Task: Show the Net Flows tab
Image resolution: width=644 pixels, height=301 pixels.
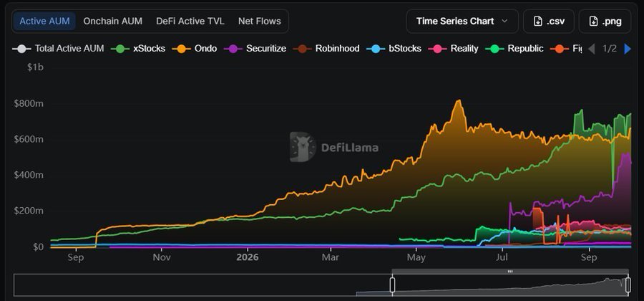Action: pos(260,21)
